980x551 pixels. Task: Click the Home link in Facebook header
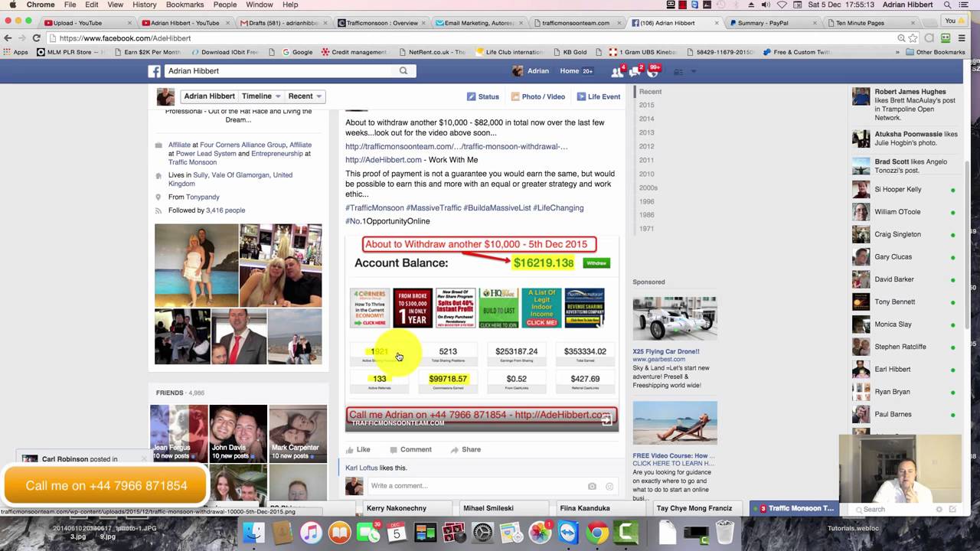click(x=569, y=71)
